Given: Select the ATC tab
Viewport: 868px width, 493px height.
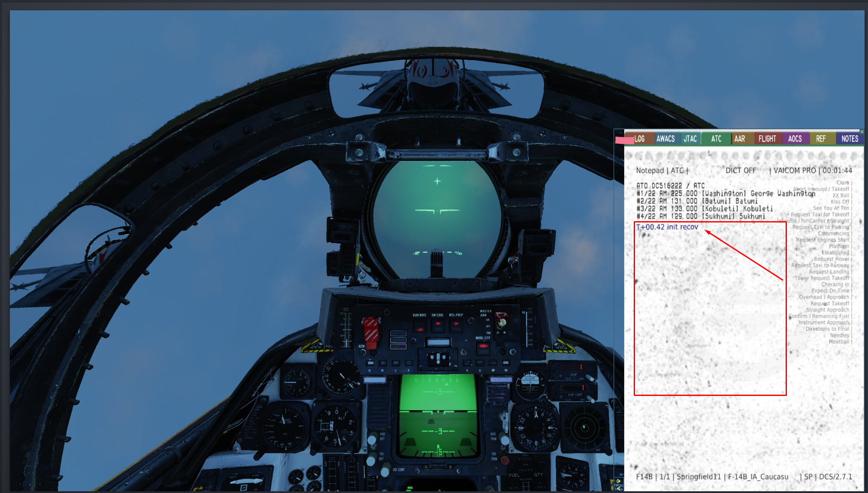Looking at the screenshot, I should click(716, 139).
